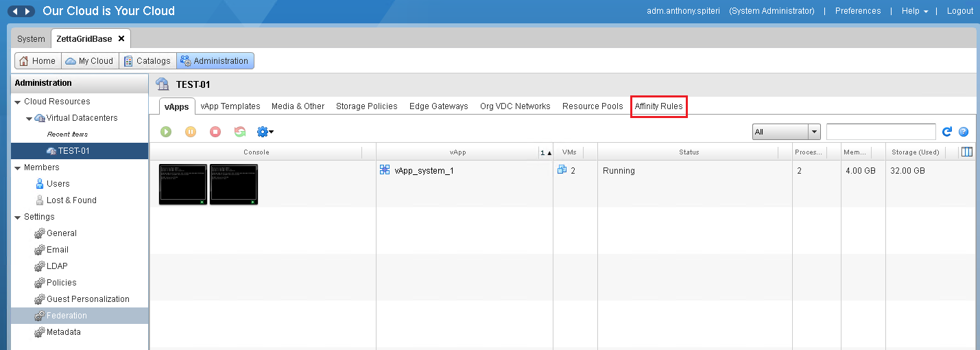Select the ZettaGridBase tab
The image size is (980, 350).
84,39
